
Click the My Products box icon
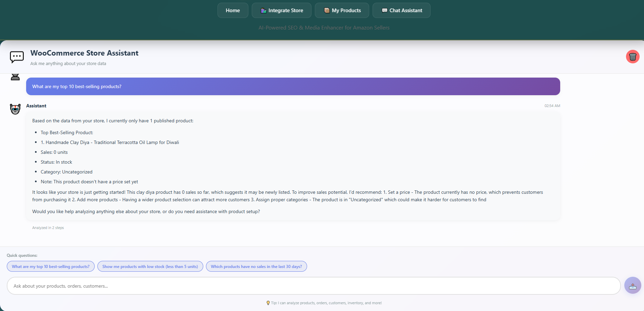tap(327, 11)
